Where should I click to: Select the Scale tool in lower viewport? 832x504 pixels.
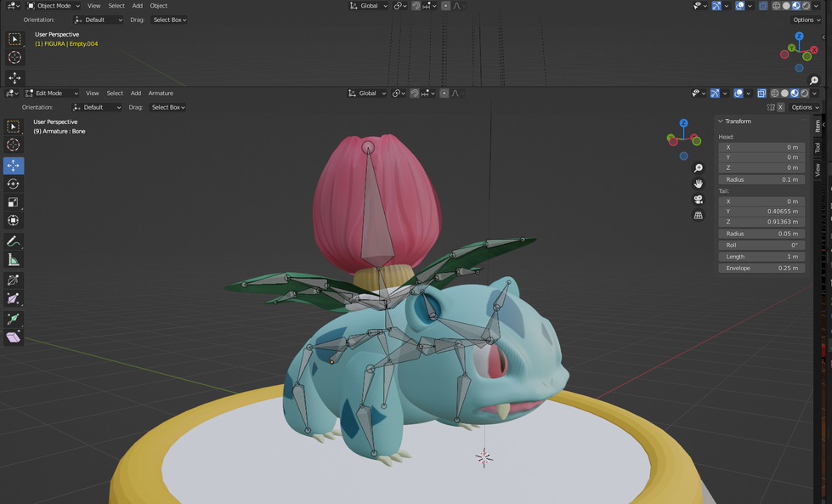click(14, 202)
